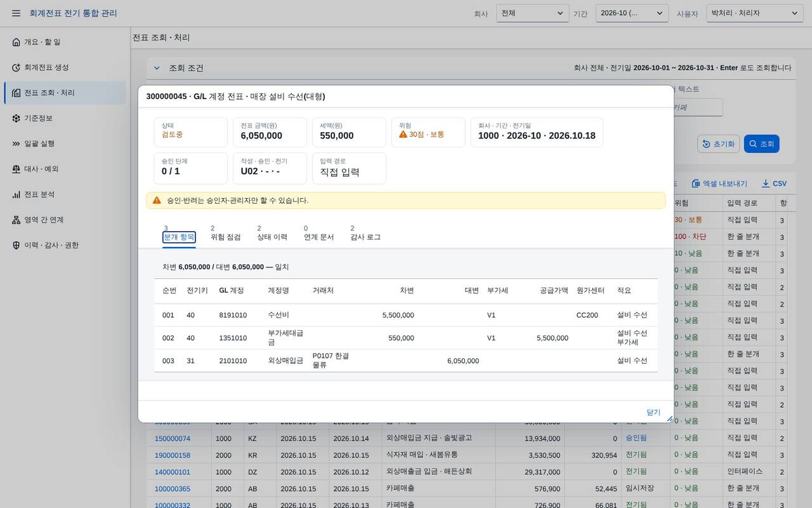Viewport: 812px width, 508px height.
Task: Click the 이력 · 감사 · 권한 shield icon
Action: 16,245
